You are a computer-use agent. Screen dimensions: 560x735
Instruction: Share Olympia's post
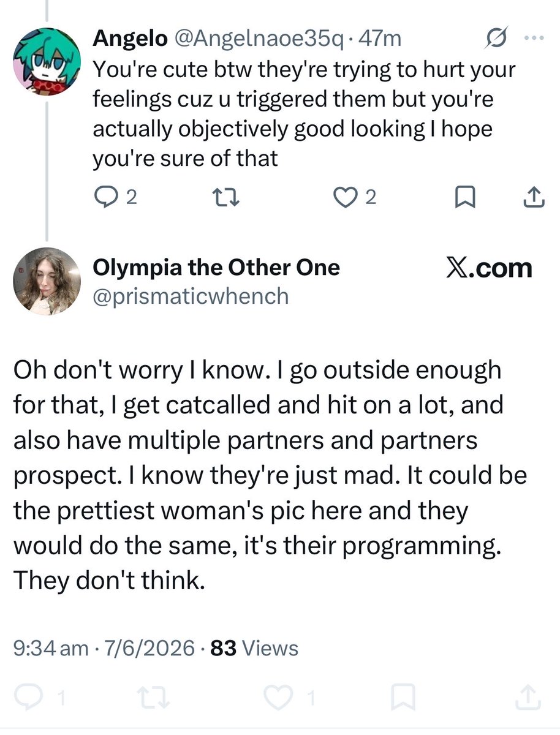[529, 697]
